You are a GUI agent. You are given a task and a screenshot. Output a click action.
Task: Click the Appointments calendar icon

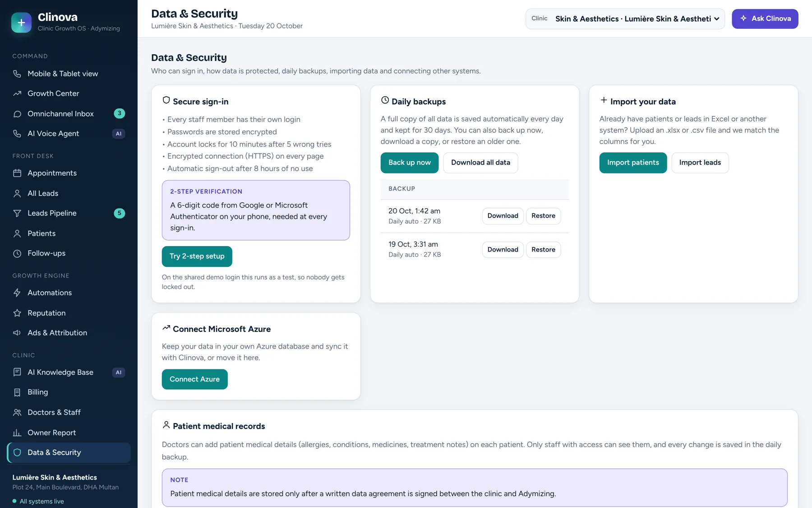(x=17, y=173)
